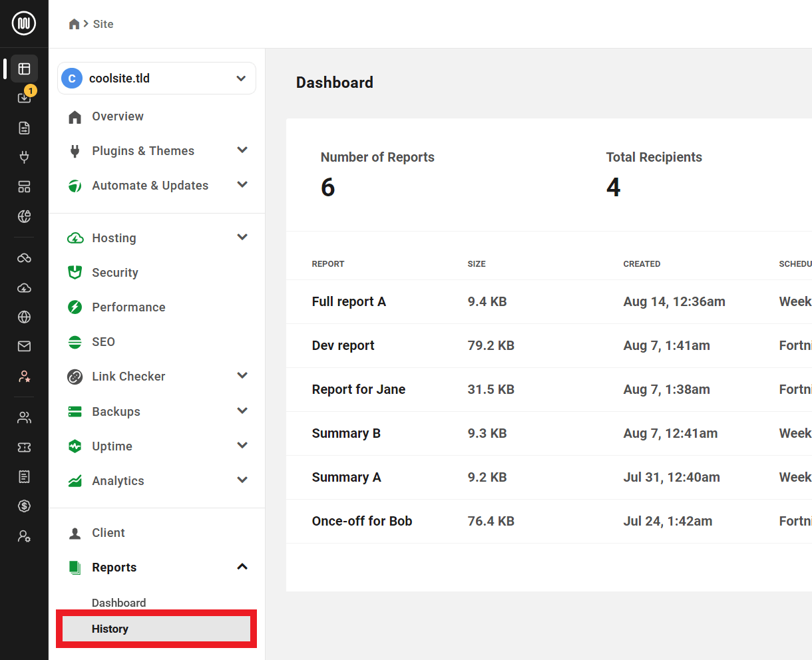Click the dollar-coin billing icon
Screen dimensions: 812x660
click(24, 506)
